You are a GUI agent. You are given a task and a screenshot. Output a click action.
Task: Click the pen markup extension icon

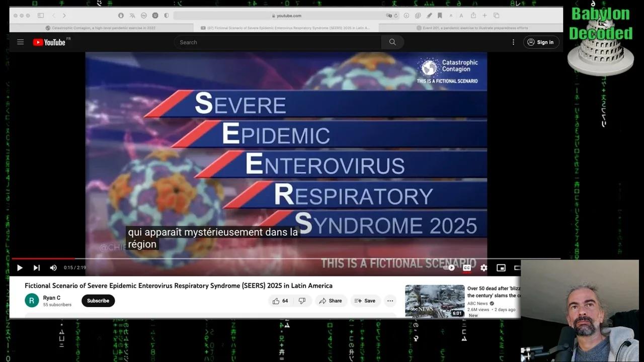(x=429, y=16)
